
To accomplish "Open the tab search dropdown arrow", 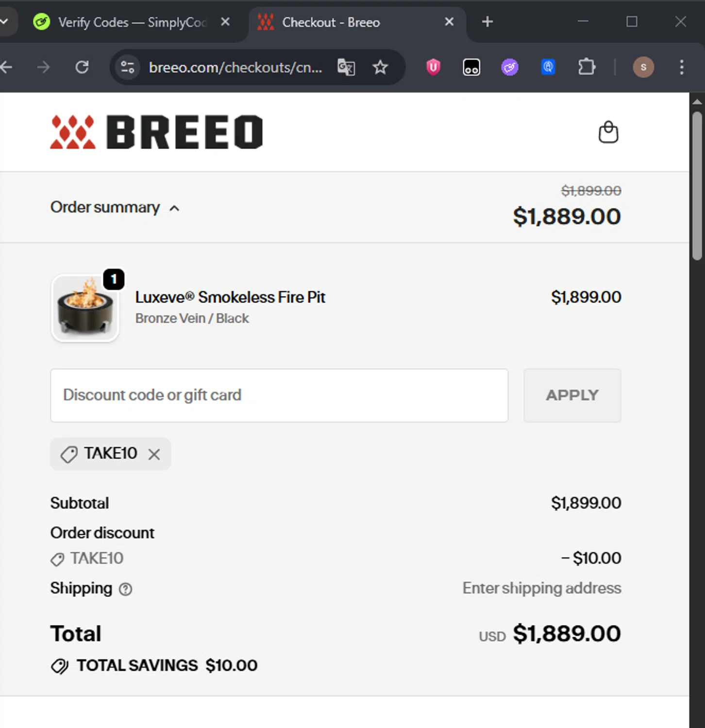I will 5,22.
